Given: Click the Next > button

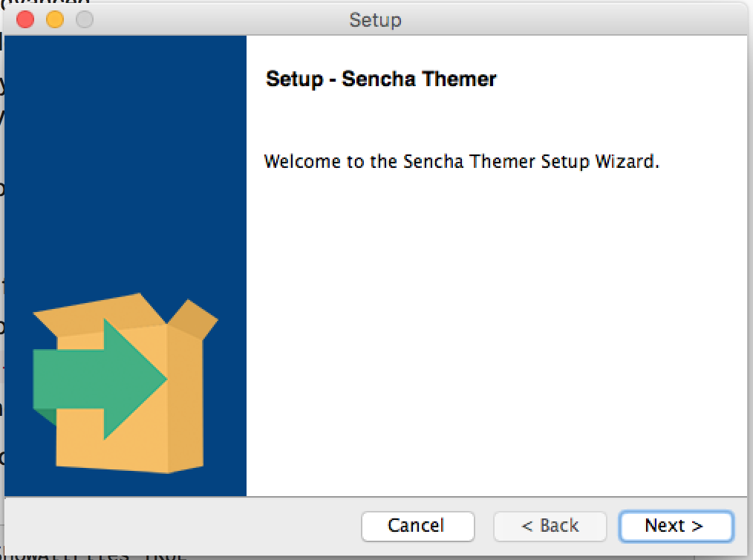Looking at the screenshot, I should tap(675, 526).
